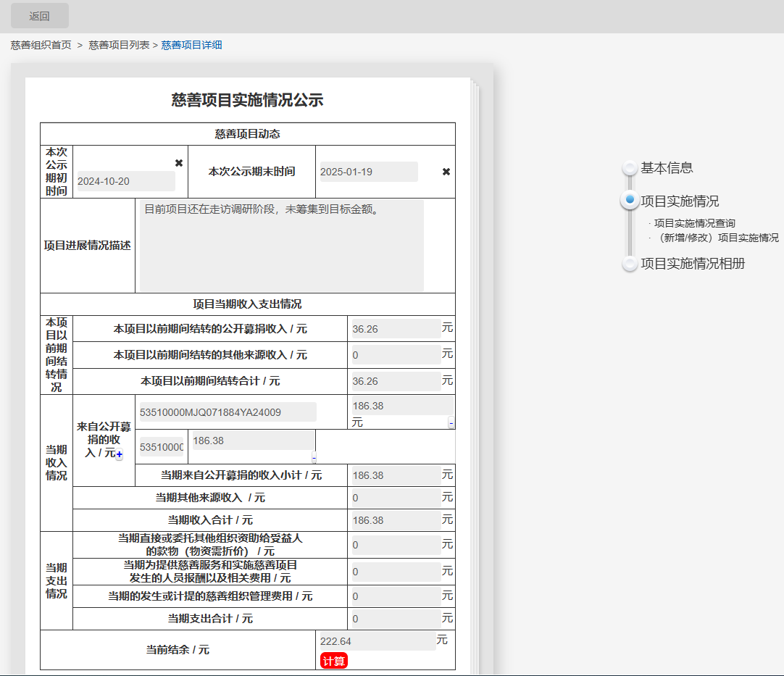Remove second fundraising row with its minus icon
This screenshot has width=784, height=676.
pos(314,457)
